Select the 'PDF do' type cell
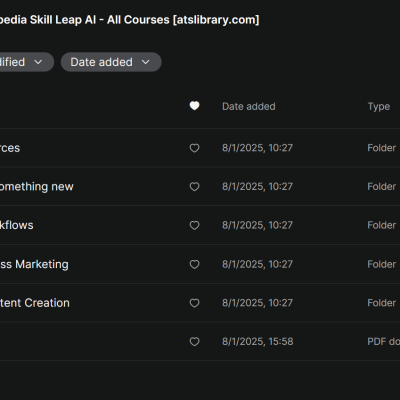The width and height of the screenshot is (400, 400). (x=383, y=341)
